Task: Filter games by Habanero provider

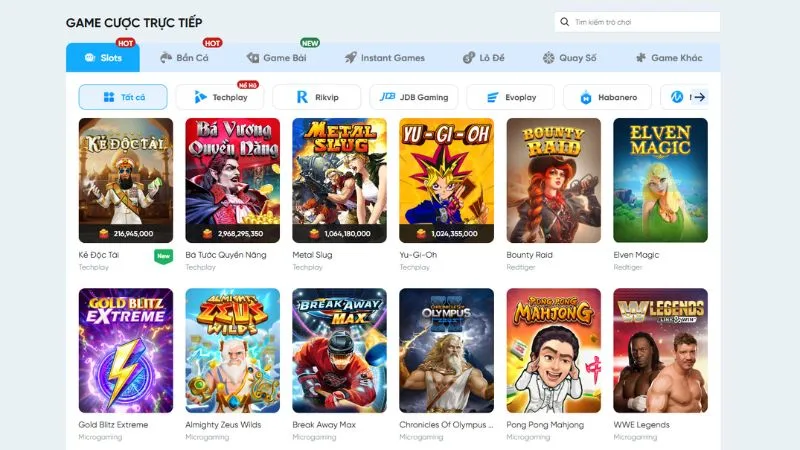Action: click(608, 97)
